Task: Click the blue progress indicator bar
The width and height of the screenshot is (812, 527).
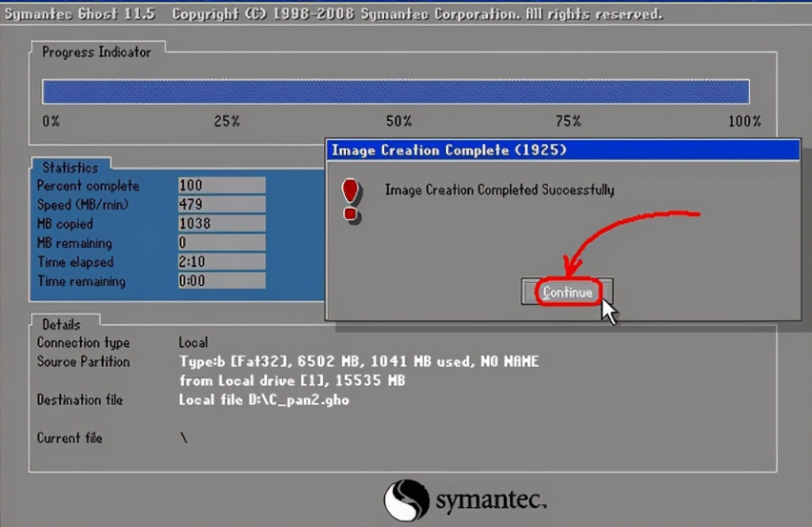Action: [396, 91]
